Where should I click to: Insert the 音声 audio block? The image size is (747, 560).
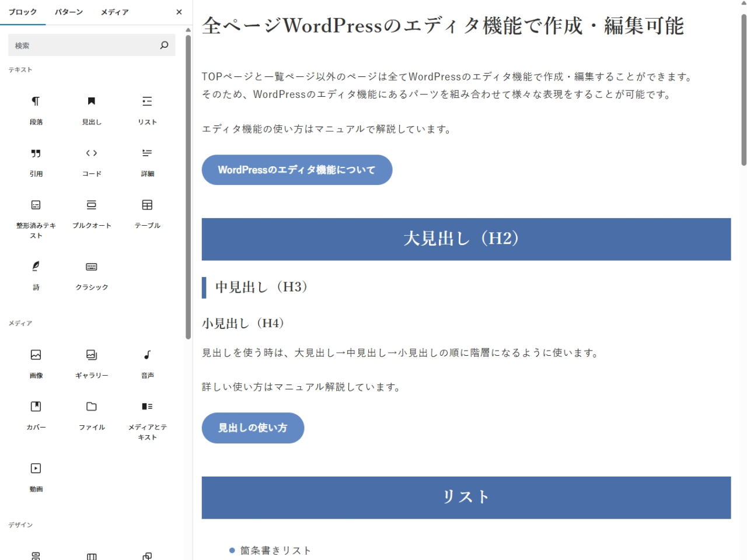coord(147,365)
